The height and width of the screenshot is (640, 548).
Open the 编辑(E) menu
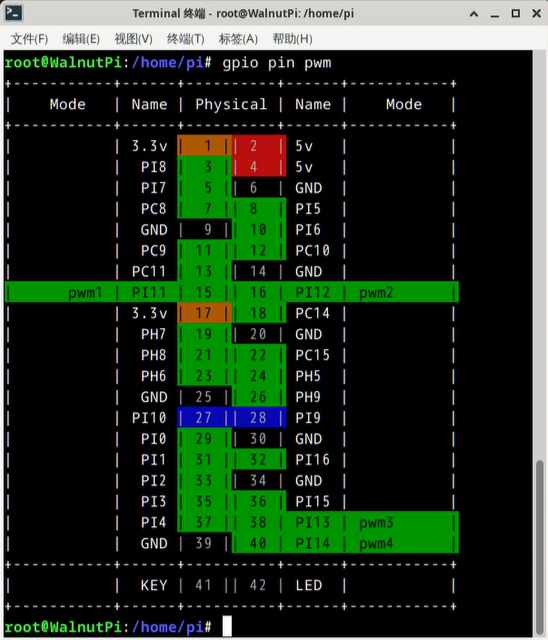[81, 39]
